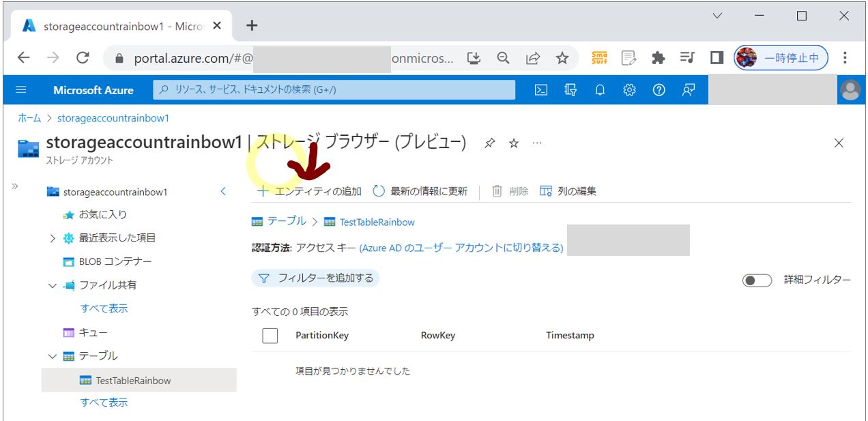
Task: Collapse the ファイル共有 node
Action: [53, 285]
